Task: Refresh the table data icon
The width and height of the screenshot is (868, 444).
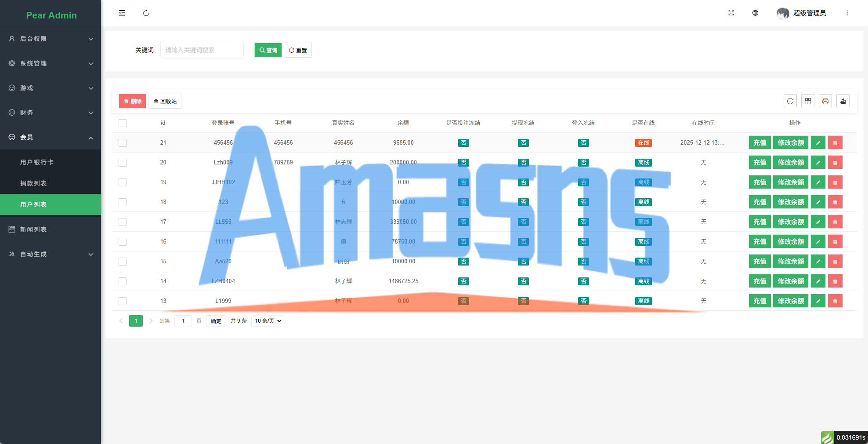Action: click(790, 101)
